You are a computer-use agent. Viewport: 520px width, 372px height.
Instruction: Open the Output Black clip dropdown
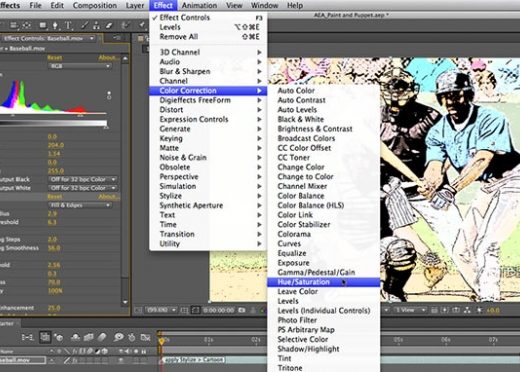83,179
